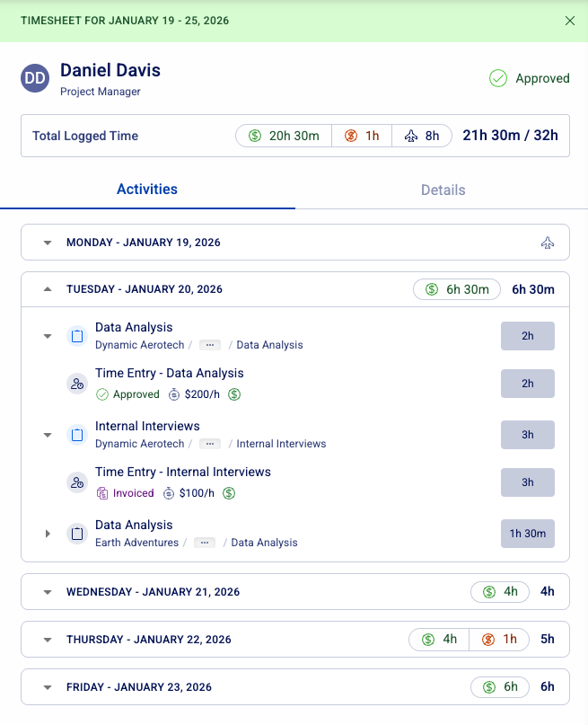Viewport: 588px width, 725px height.
Task: Click the 1h 30m duration badge
Action: [527, 534]
